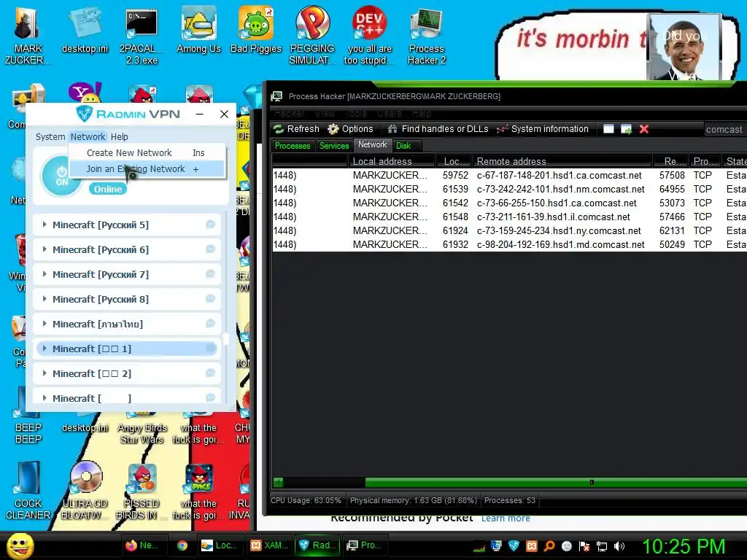The height and width of the screenshot is (560, 747).
Task: Click the Learn more link
Action: click(506, 518)
